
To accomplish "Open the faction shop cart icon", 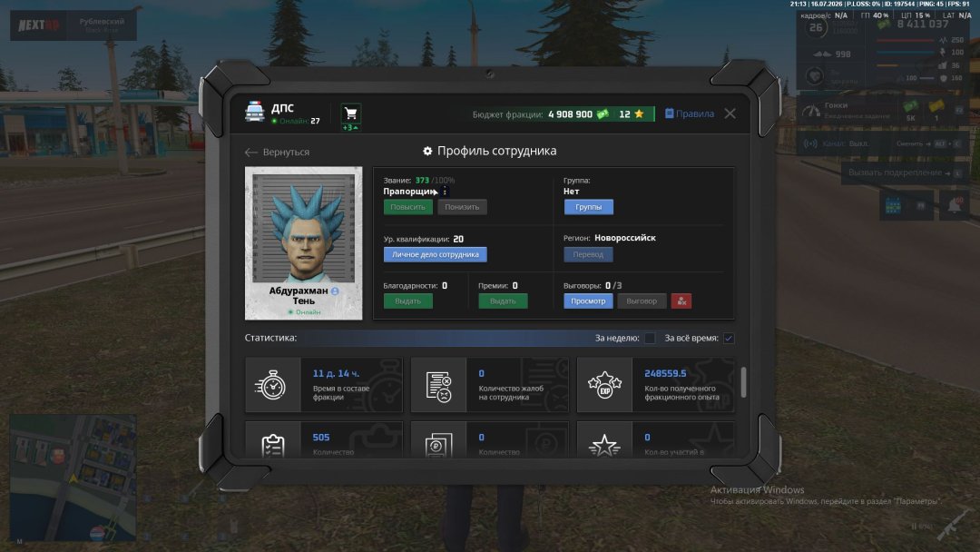I will tap(350, 113).
